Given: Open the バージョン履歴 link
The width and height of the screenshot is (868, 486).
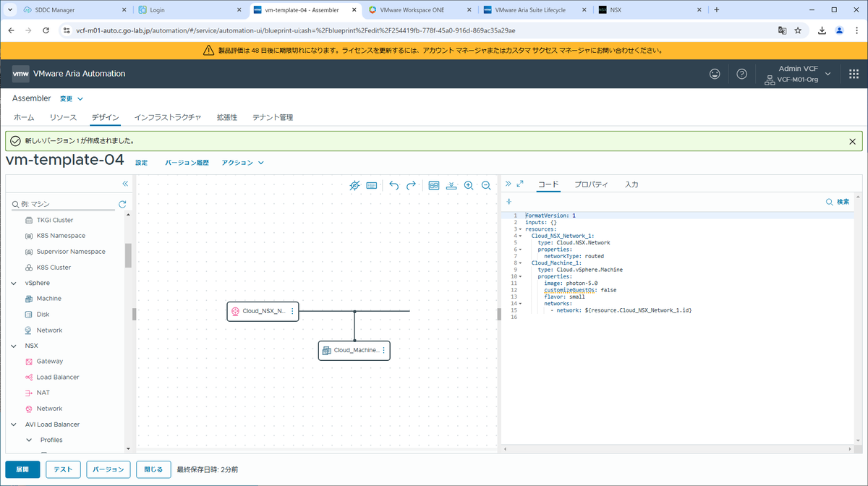Looking at the screenshot, I should click(x=187, y=163).
